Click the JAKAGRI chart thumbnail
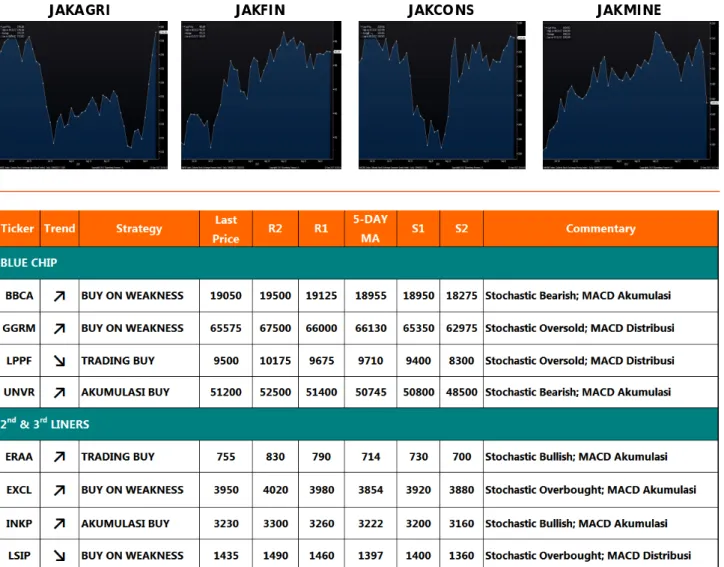 84,95
